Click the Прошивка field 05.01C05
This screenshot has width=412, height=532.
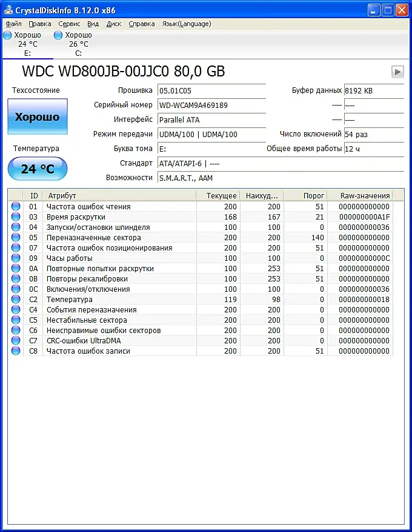(x=212, y=91)
